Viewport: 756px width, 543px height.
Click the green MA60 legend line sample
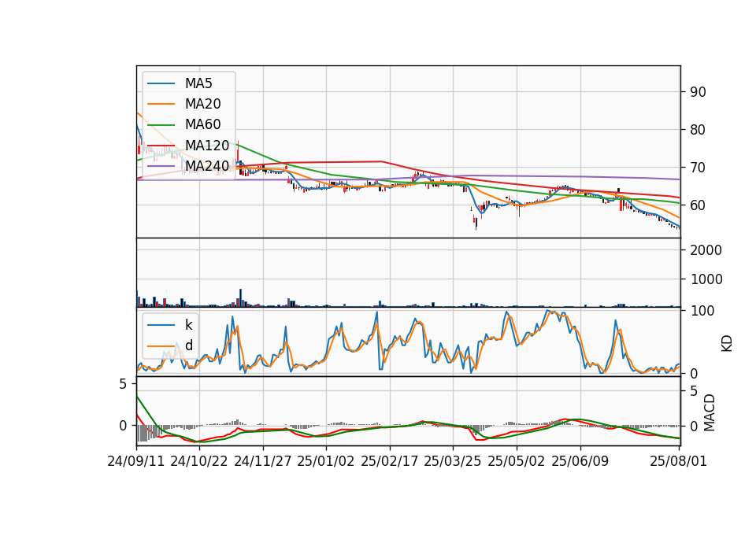coord(161,125)
